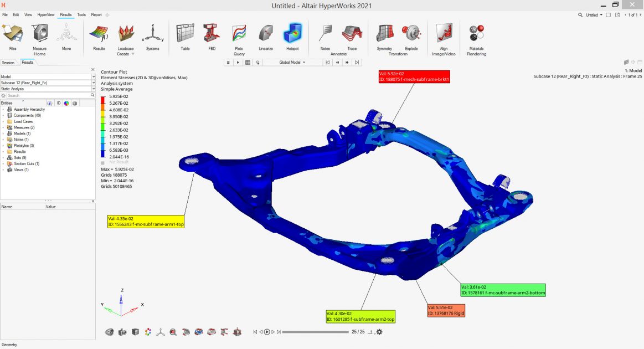Toggle the ID display button in browser
The image size is (644, 349).
click(59, 103)
